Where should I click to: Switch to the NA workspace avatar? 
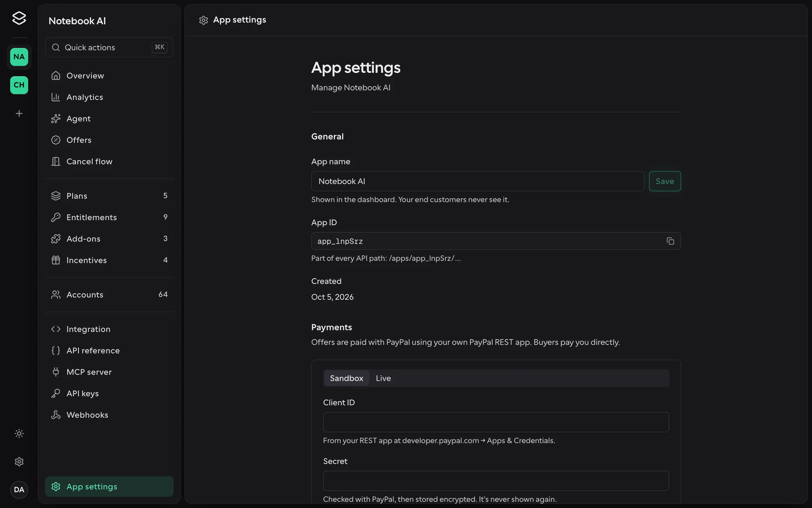(x=19, y=57)
